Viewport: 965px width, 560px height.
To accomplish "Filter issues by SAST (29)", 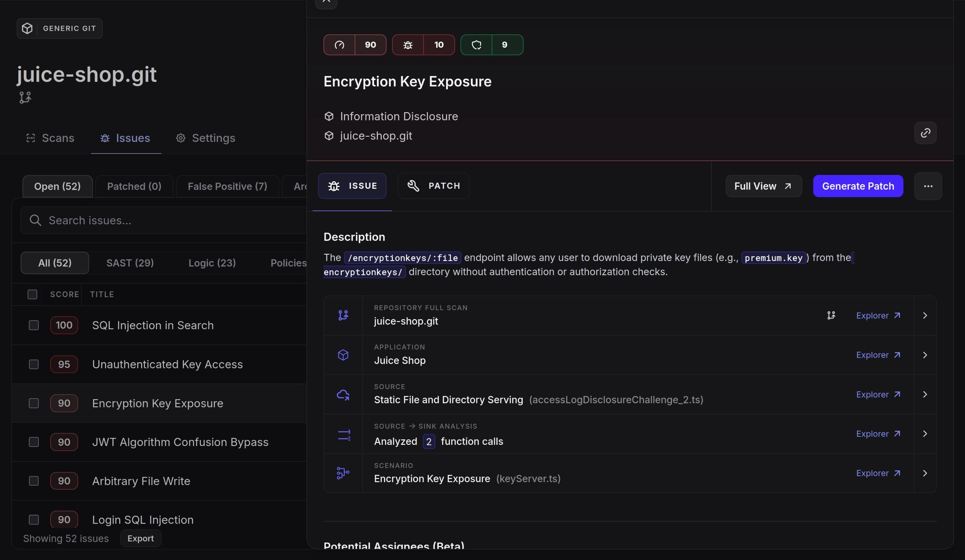I will [130, 263].
